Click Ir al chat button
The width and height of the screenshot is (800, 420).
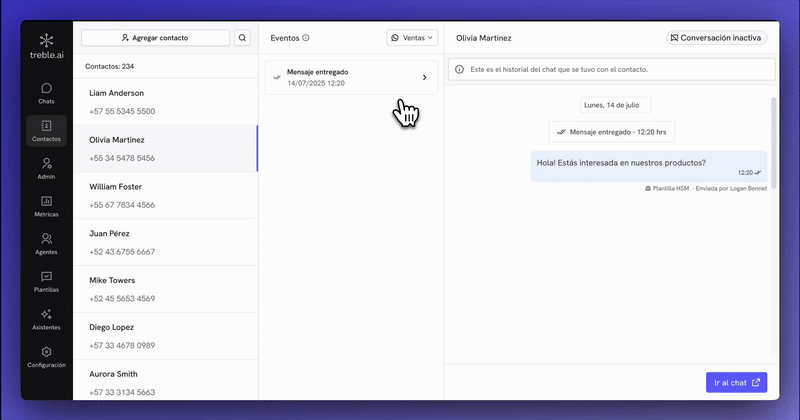pos(736,383)
